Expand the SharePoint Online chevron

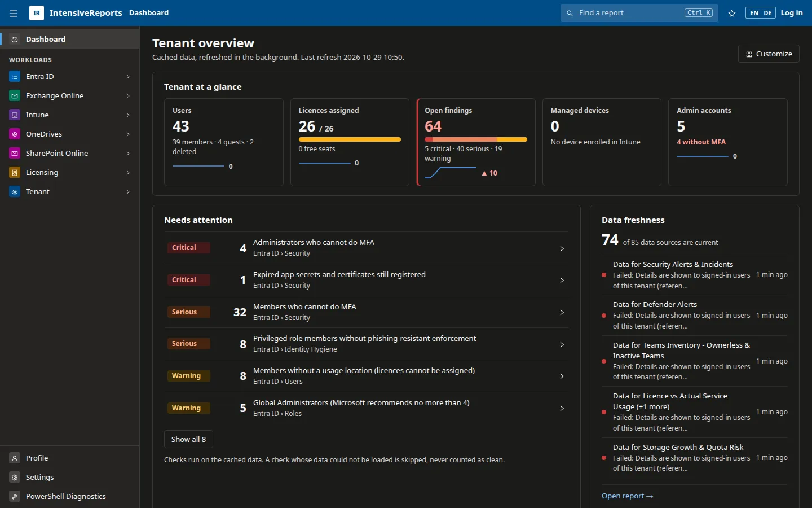[128, 154]
